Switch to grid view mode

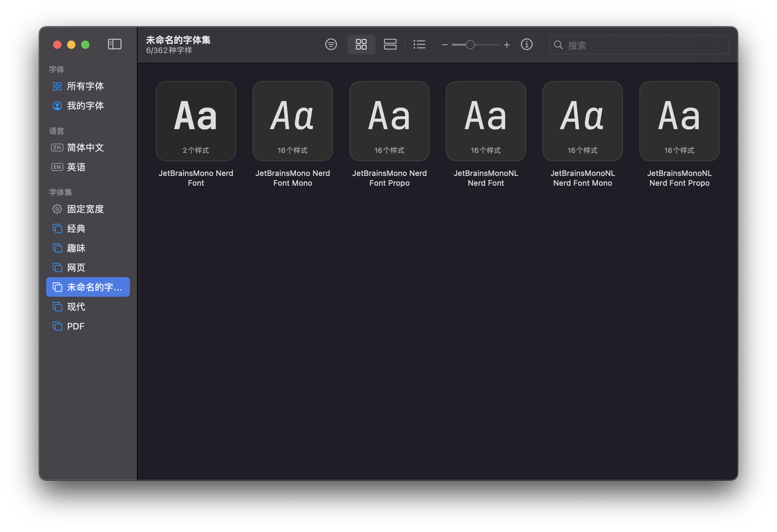pos(361,44)
